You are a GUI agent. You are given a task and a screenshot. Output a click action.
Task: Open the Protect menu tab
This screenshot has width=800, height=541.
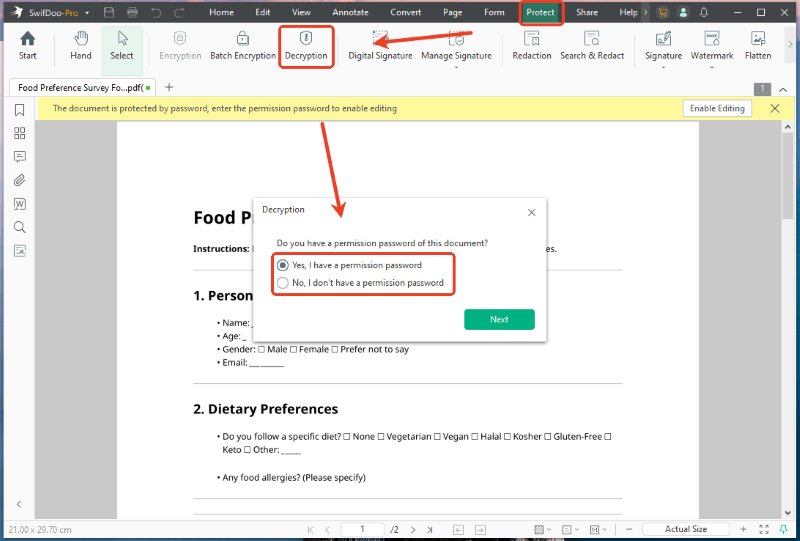[x=541, y=12]
